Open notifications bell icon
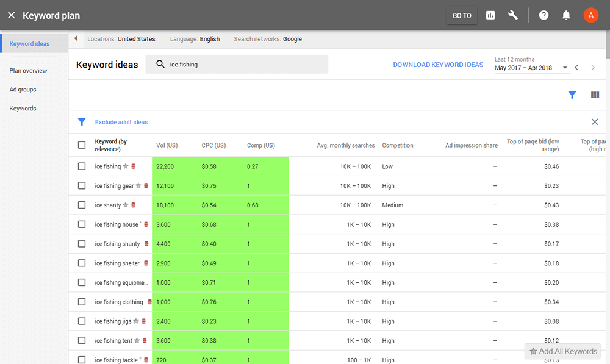Viewport: 610px width, 364px height. click(x=566, y=16)
